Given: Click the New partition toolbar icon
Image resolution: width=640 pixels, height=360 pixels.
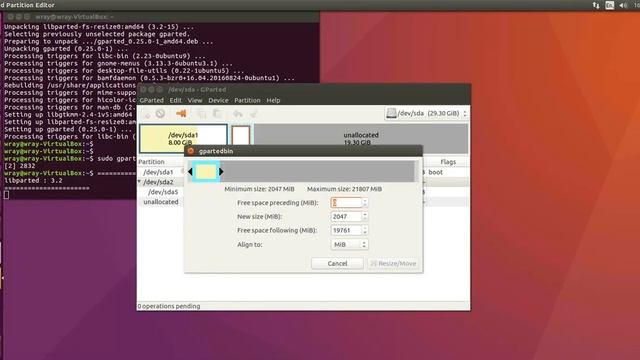Looking at the screenshot, I should click(147, 114).
